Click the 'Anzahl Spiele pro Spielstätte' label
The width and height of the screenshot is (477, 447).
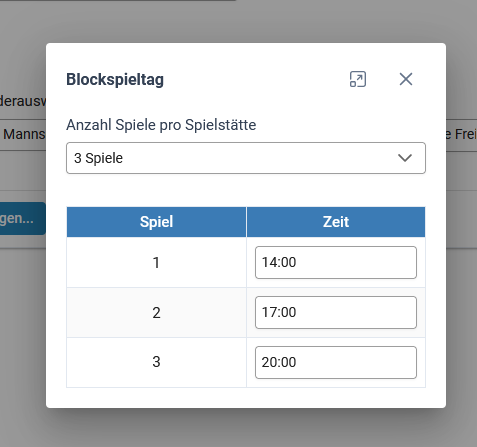click(x=161, y=125)
